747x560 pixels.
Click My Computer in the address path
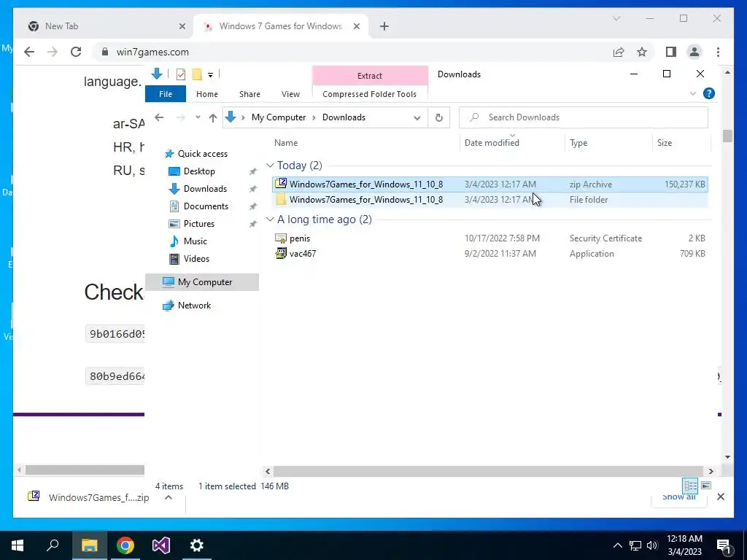[x=279, y=117]
